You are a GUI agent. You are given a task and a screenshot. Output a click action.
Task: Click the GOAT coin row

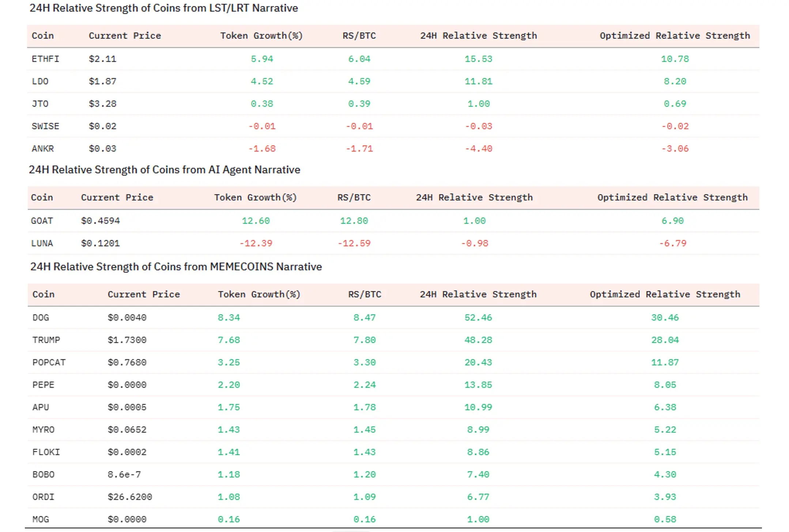pyautogui.click(x=42, y=221)
